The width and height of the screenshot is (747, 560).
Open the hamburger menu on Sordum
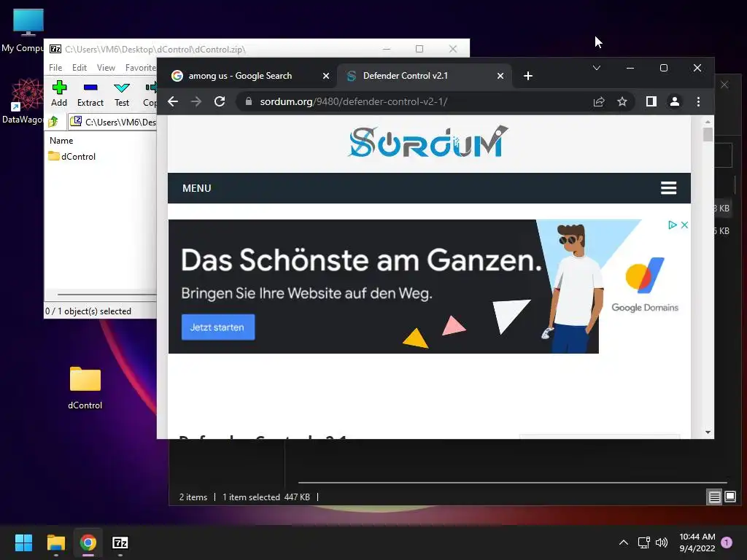click(x=668, y=188)
